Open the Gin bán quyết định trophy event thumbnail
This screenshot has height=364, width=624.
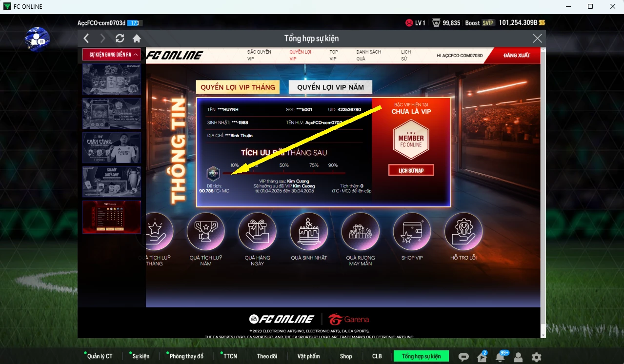112,182
